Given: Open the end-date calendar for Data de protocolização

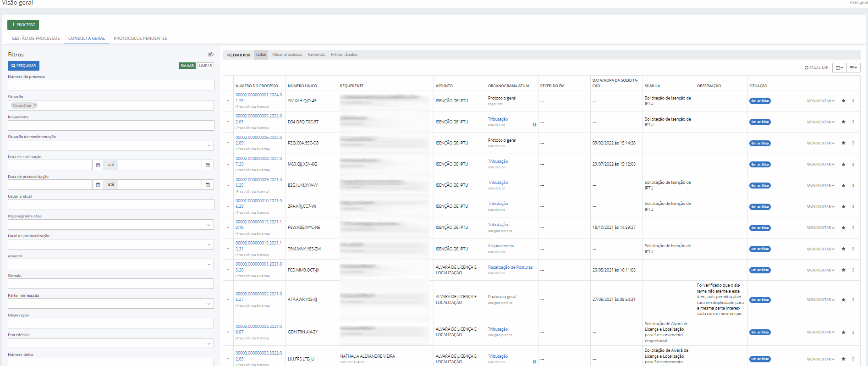Looking at the screenshot, I should pyautogui.click(x=208, y=184).
